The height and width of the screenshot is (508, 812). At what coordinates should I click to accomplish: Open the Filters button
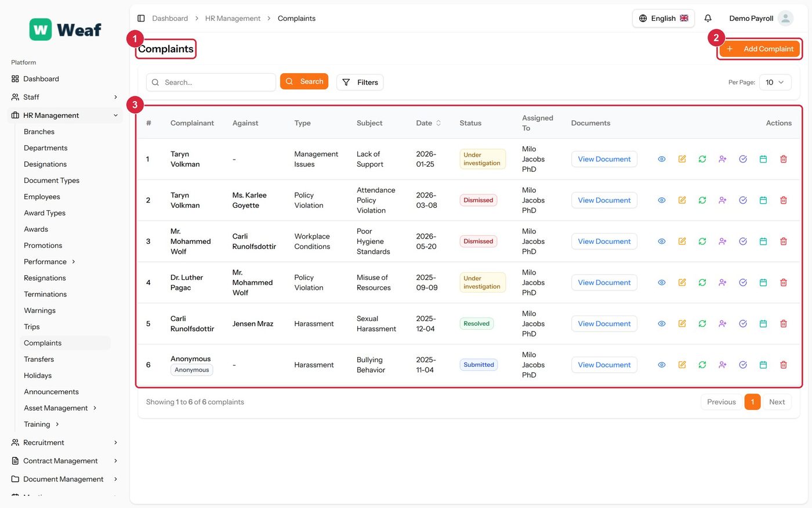click(x=360, y=82)
